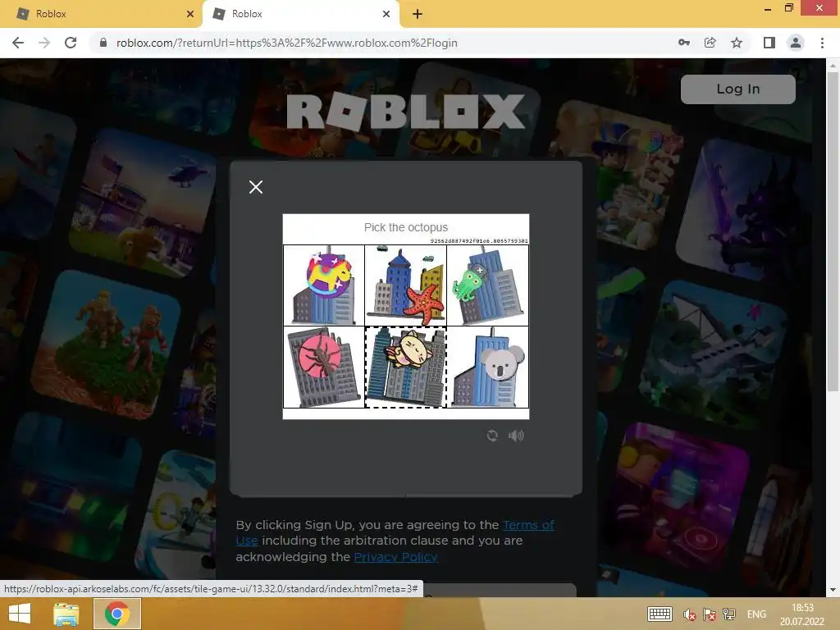Share this page icon

710,43
